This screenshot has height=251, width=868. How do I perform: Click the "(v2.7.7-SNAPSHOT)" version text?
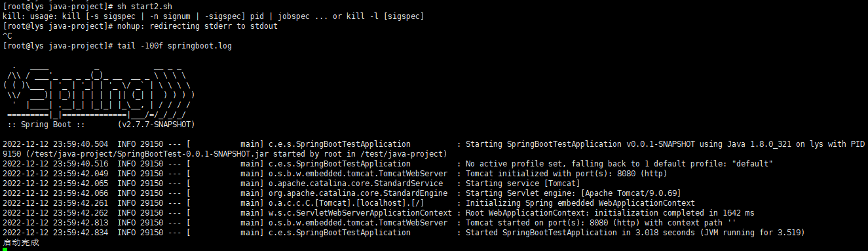click(157, 125)
